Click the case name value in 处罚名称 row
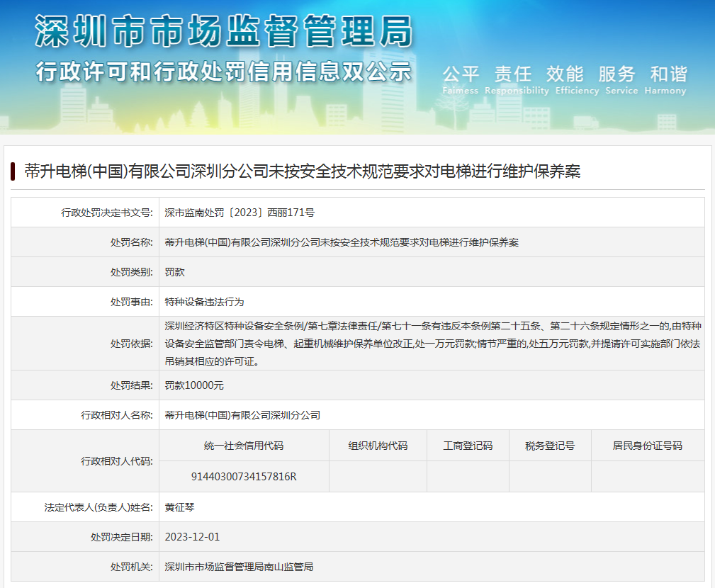The height and width of the screenshot is (588, 715). tap(342, 242)
